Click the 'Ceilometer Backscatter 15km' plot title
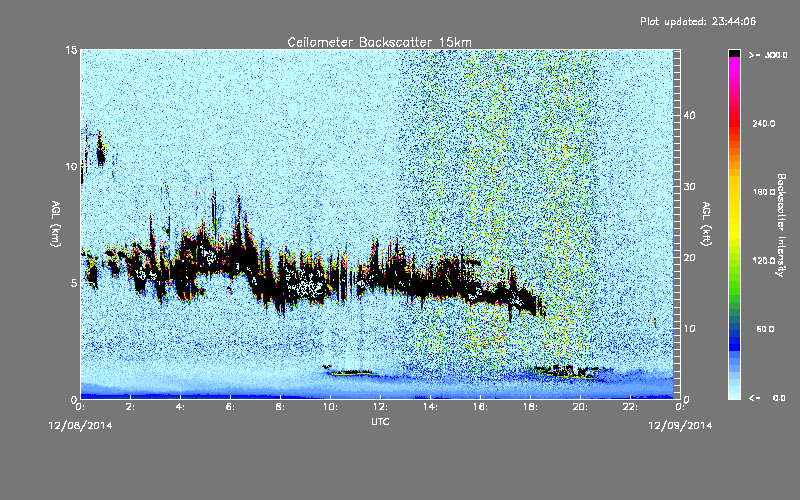The width and height of the screenshot is (800, 500). click(x=379, y=42)
